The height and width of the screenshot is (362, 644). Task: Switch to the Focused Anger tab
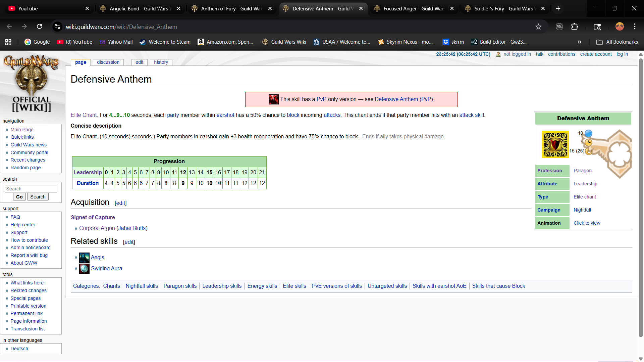tap(414, 8)
